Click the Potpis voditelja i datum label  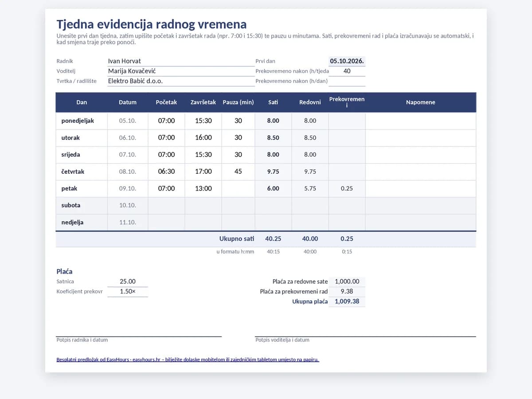pyautogui.click(x=282, y=340)
